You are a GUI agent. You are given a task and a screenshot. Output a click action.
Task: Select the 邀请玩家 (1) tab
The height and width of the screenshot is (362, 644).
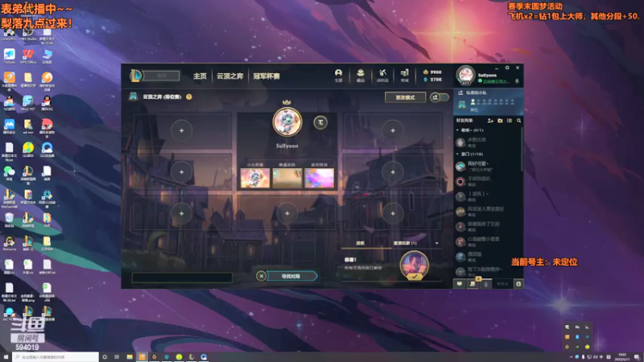[x=405, y=244]
